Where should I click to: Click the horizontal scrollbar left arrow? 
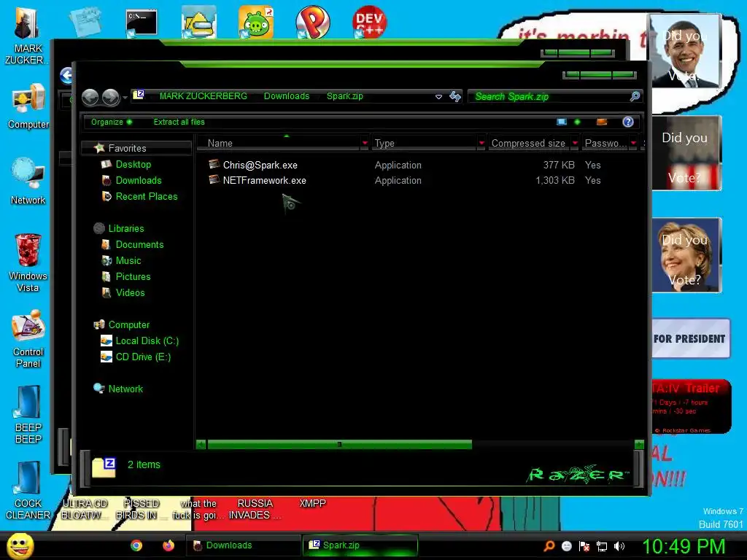click(x=201, y=444)
